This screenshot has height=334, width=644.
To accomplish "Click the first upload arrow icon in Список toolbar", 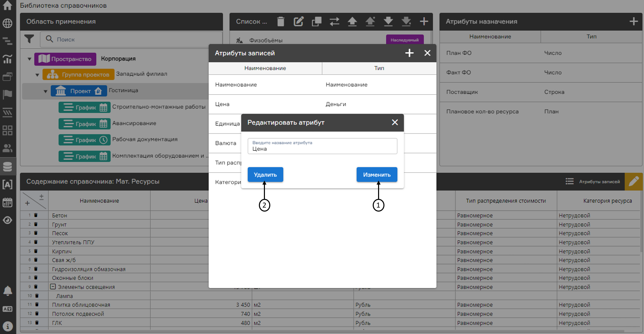I will click(x=352, y=21).
